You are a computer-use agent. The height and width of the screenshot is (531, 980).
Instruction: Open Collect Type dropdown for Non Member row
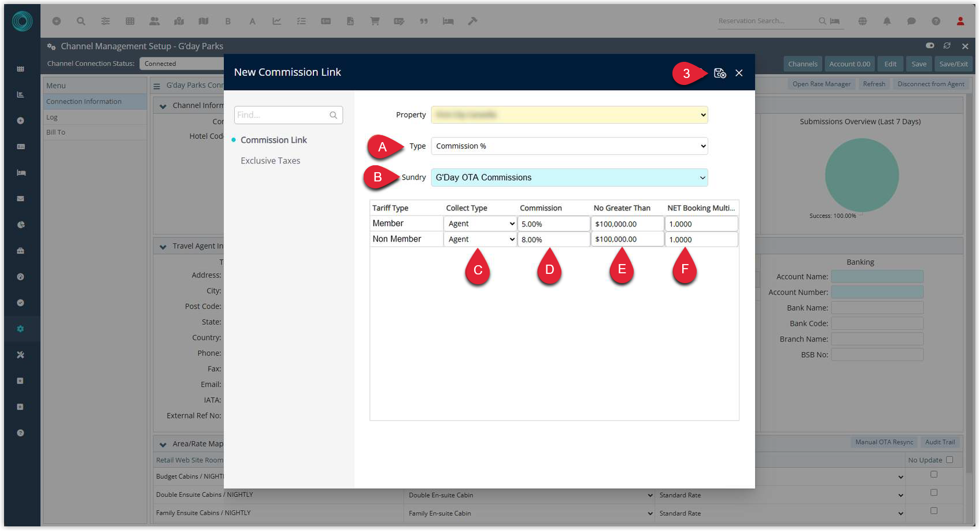click(480, 239)
